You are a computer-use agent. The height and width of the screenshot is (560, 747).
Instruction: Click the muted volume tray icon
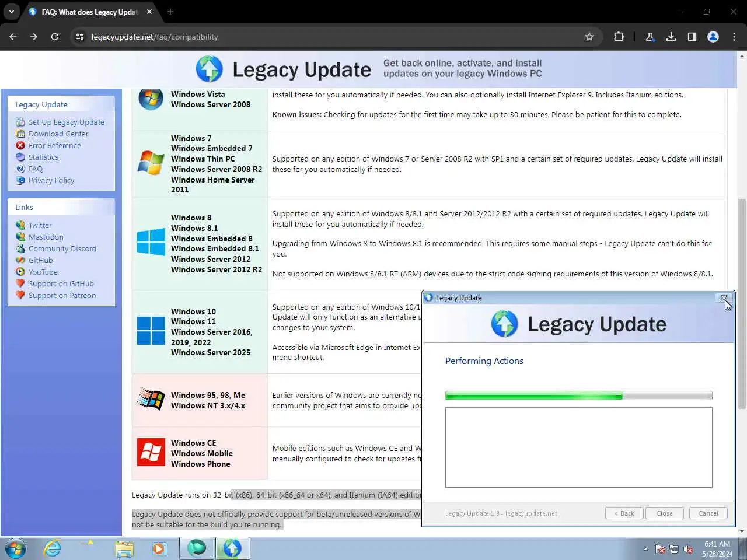pyautogui.click(x=689, y=549)
